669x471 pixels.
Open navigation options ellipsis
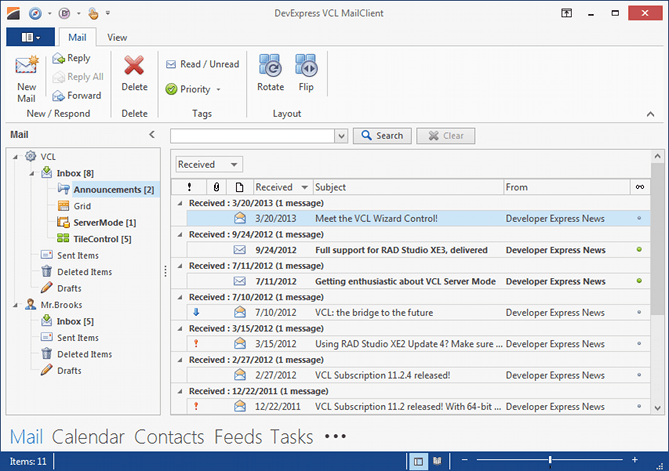tap(335, 436)
